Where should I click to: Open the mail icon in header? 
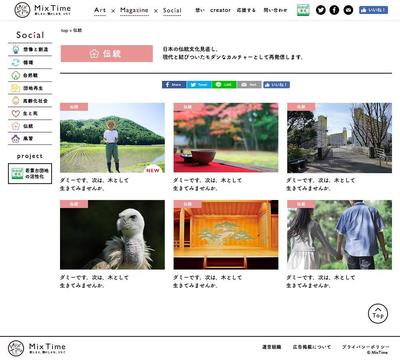(x=348, y=10)
